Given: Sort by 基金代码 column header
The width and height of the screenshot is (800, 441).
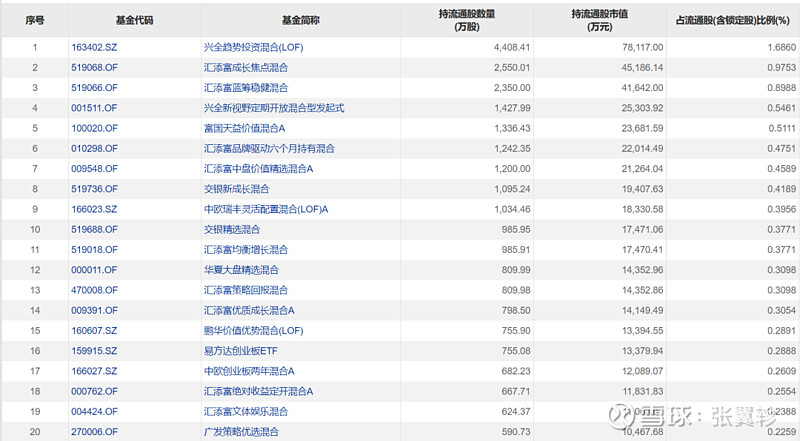Looking at the screenshot, I should coord(134,20).
